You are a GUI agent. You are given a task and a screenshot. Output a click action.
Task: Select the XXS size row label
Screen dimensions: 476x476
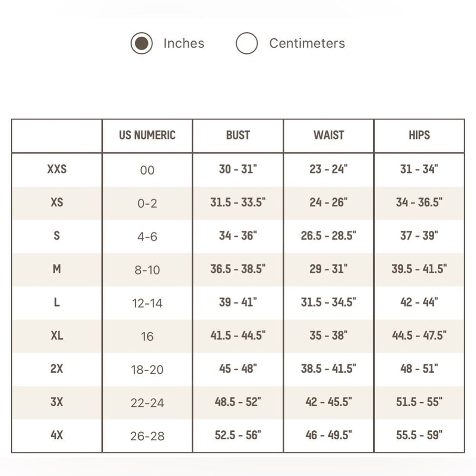click(x=57, y=169)
